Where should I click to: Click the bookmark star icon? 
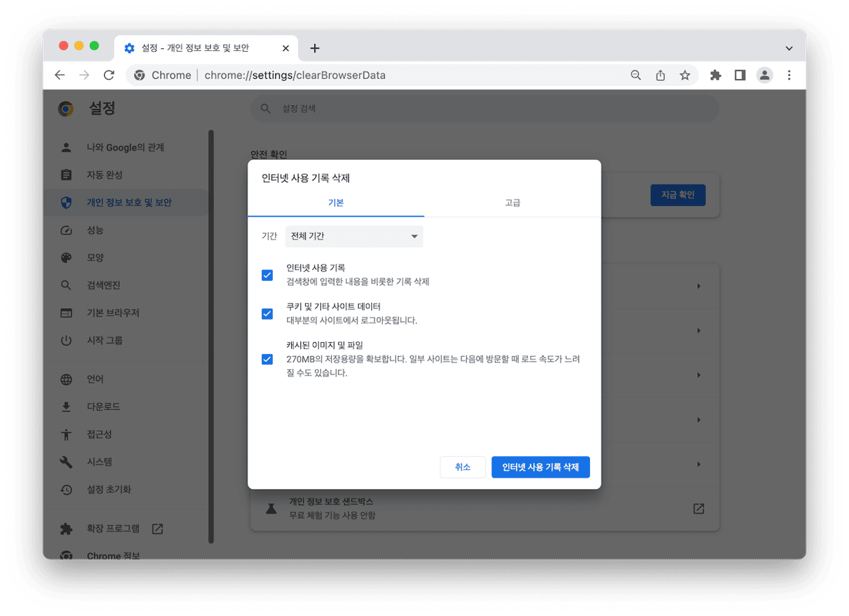click(685, 75)
